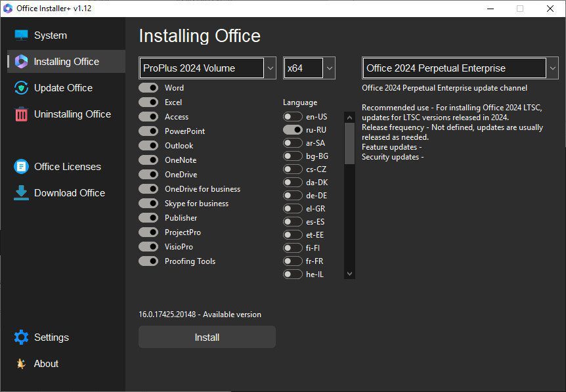Open the ProPlus 2024 Volume product dropdown
Image resolution: width=566 pixels, height=392 pixels.
click(269, 68)
